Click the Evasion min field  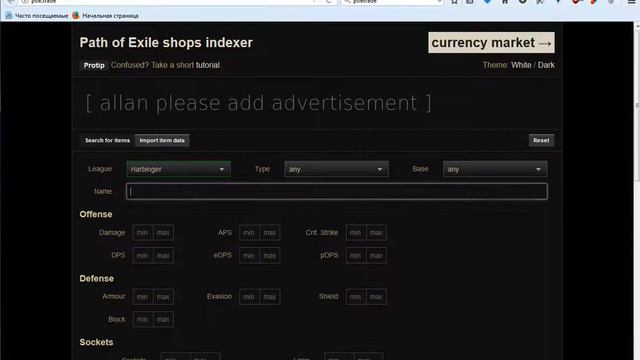coord(249,297)
